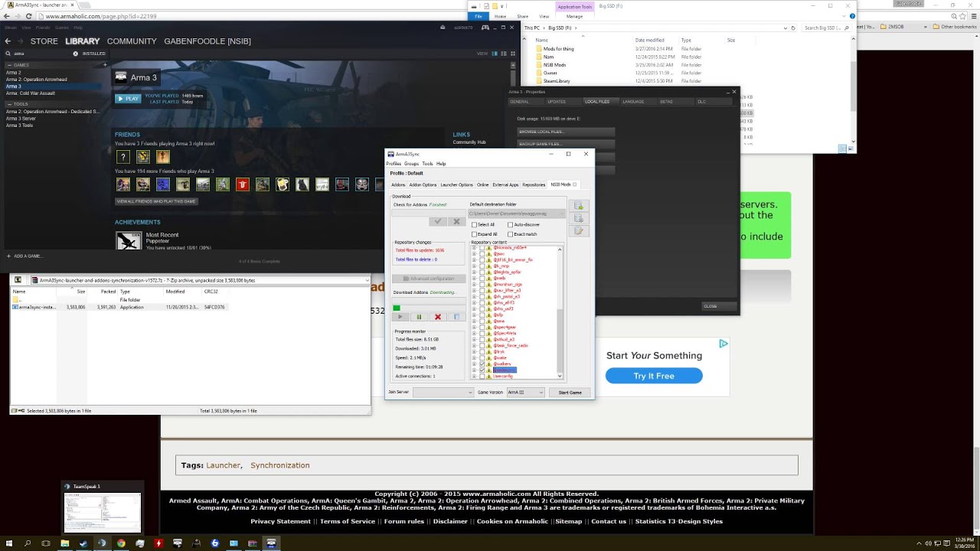
Task: Open Task View on the taskbar
Action: [x=45, y=543]
